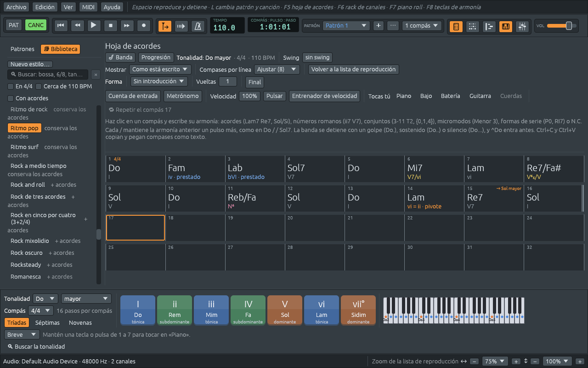Click the fast-forward transport button
The image size is (588, 368).
(127, 25)
